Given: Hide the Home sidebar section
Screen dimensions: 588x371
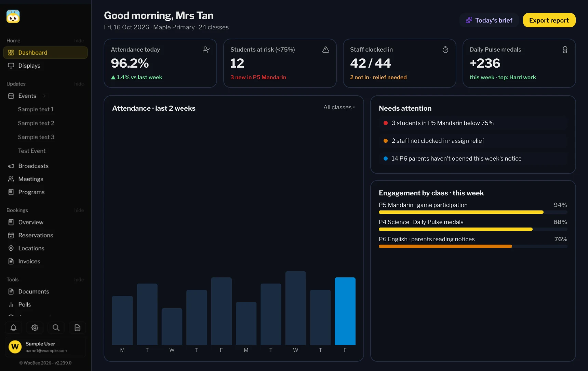Looking at the screenshot, I should point(79,41).
